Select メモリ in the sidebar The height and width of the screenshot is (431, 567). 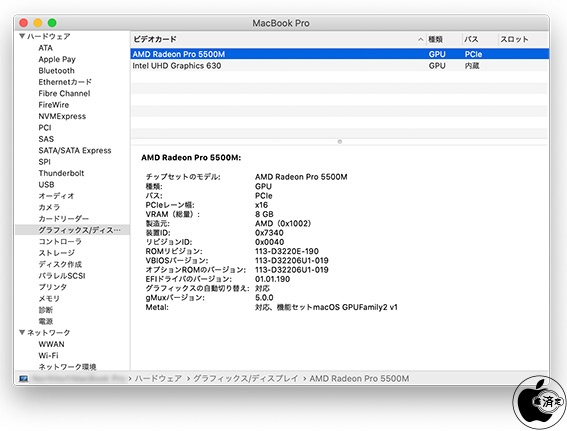tap(49, 298)
